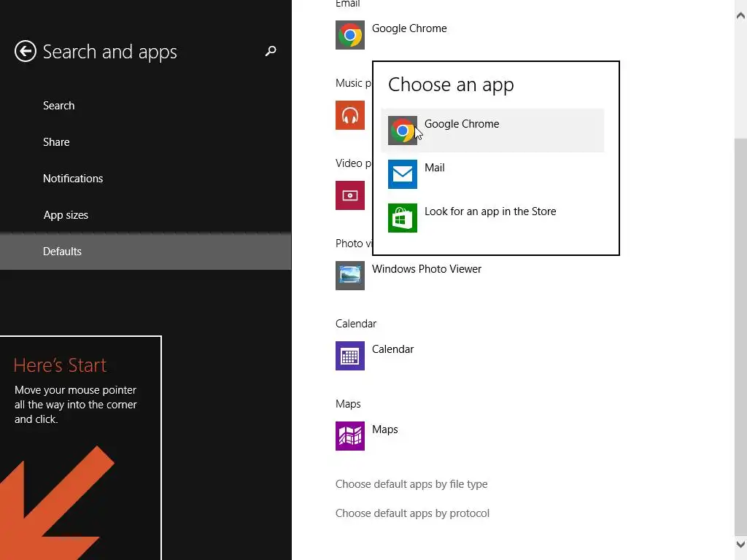Click the Calendar app name label
Screen dimensions: 747x560
(392, 349)
